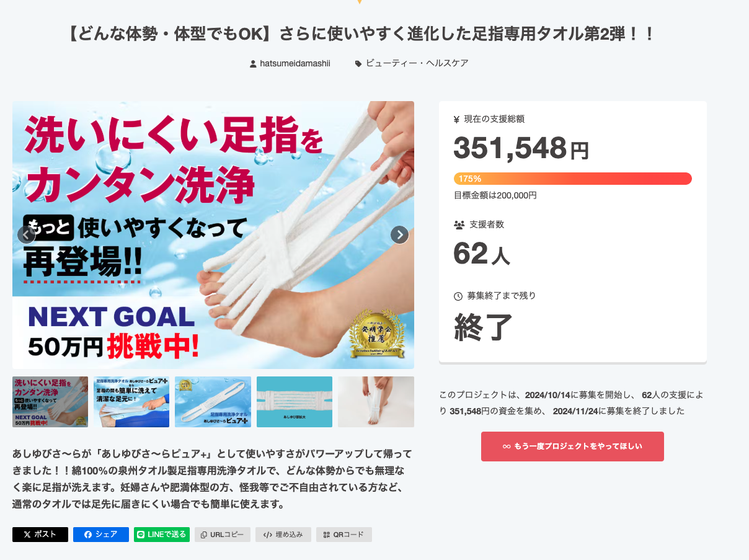The width and height of the screenshot is (749, 560).
Task: Click the 175% funding progress bar
Action: pyautogui.click(x=572, y=179)
